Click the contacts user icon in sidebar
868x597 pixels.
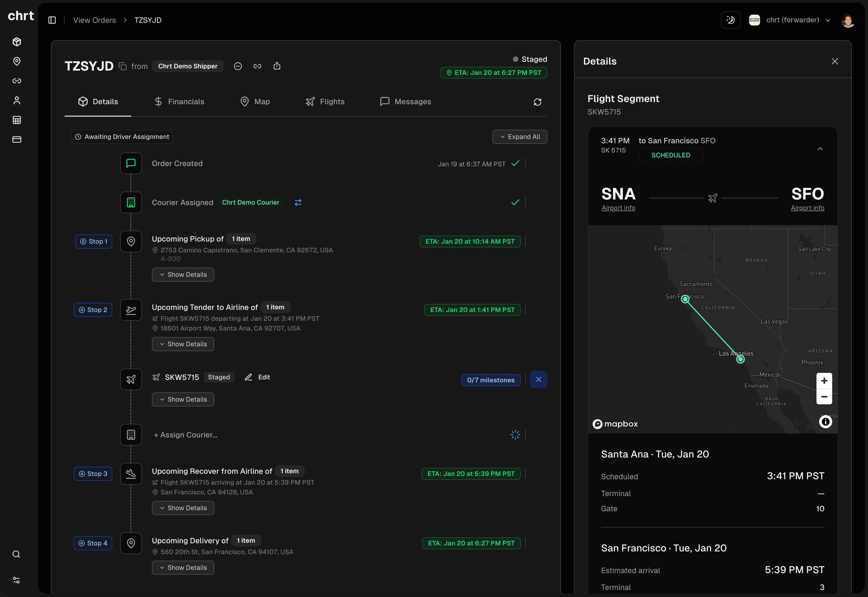coord(17,100)
